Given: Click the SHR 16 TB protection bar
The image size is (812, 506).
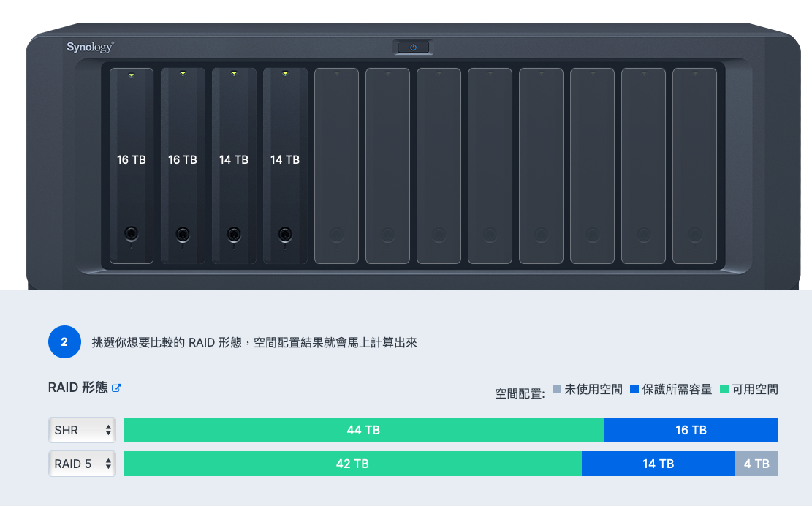Looking at the screenshot, I should [x=691, y=430].
